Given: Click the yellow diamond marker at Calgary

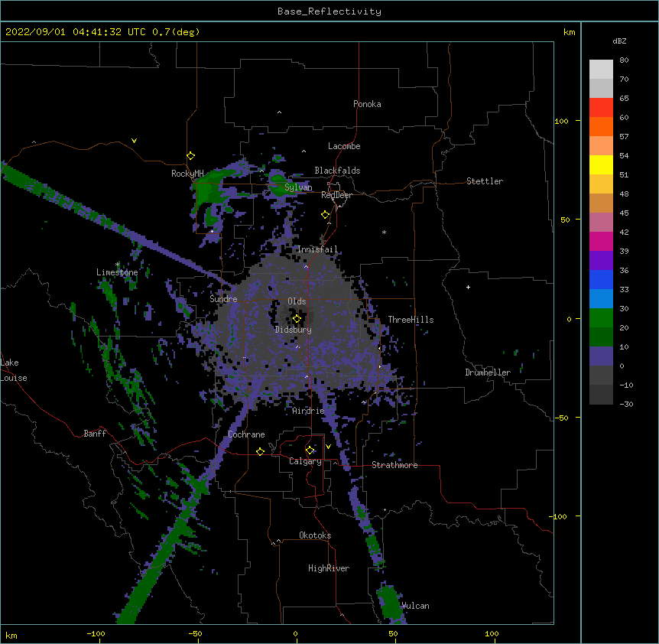Looking at the screenshot, I should coord(310,450).
